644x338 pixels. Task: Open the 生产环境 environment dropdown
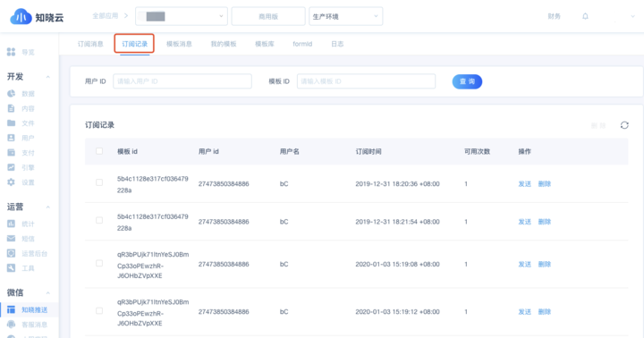[x=346, y=16]
